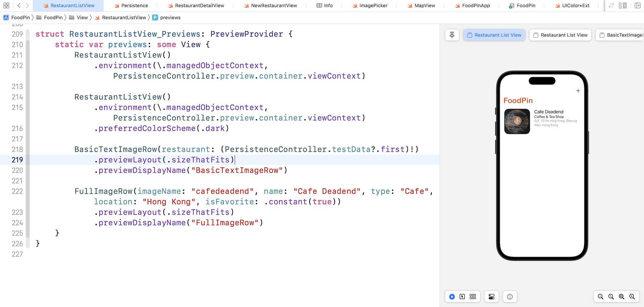Switch to the RestaurantDetailView tab
644x307 pixels.
(199, 5)
